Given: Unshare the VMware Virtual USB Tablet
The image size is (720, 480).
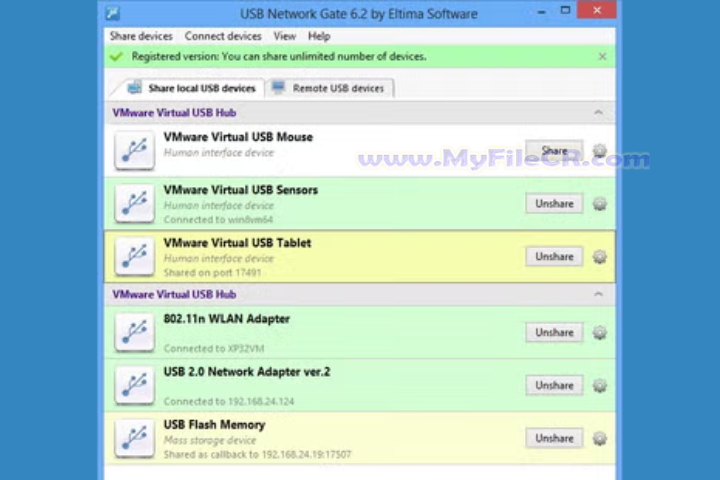Looking at the screenshot, I should pos(554,256).
